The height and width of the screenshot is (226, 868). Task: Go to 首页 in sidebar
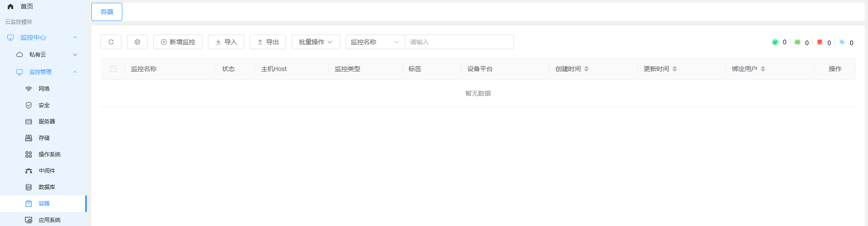point(27,6)
